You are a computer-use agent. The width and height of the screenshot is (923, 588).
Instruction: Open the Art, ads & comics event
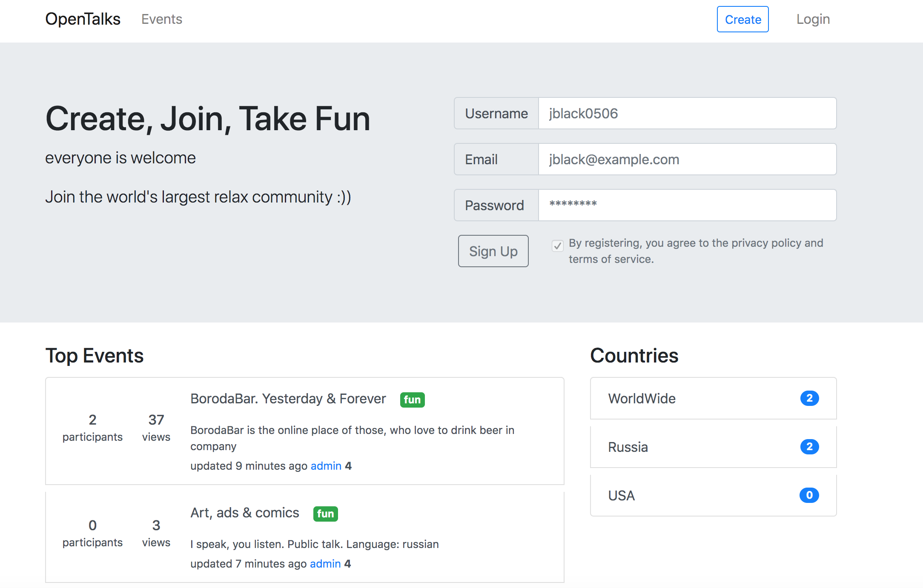point(244,513)
